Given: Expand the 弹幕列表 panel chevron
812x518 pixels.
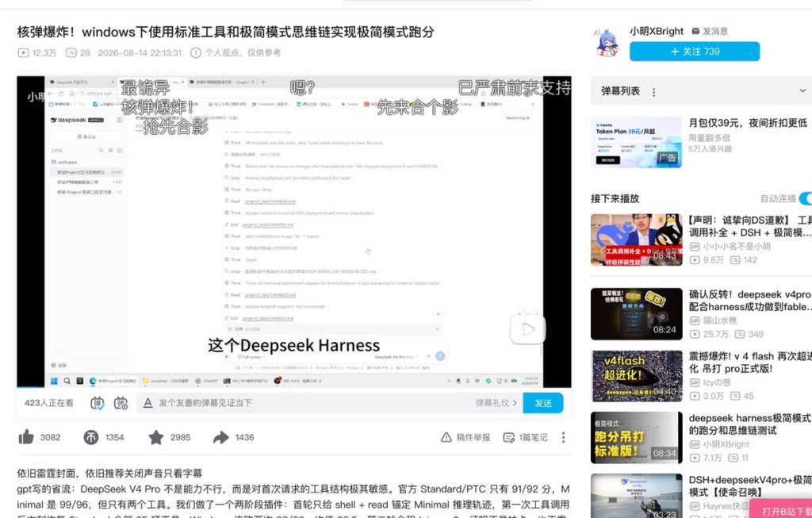Looking at the screenshot, I should point(802,90).
